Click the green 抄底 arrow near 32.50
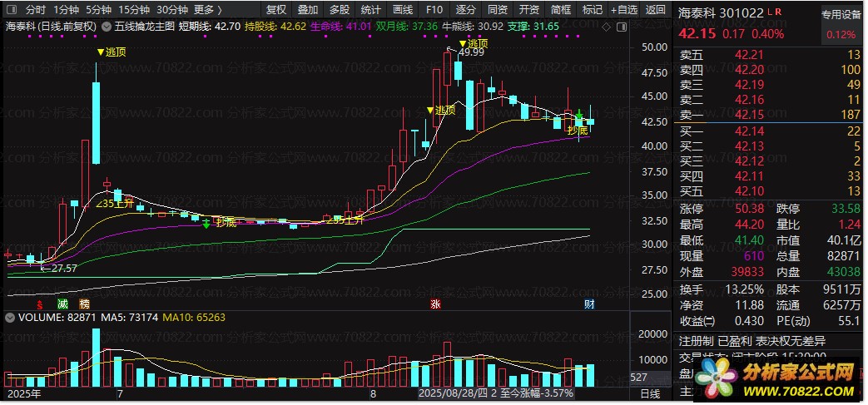The height and width of the screenshot is (405, 868). coord(206,224)
